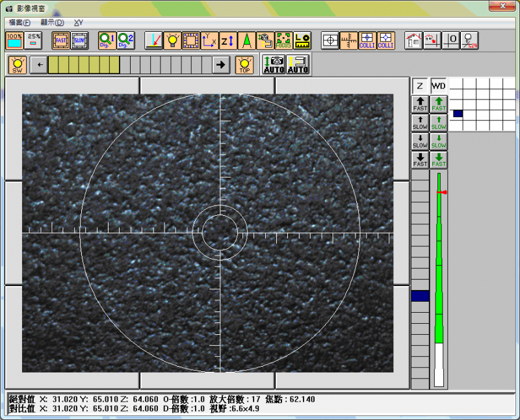Click the green down SLOW button
The height and width of the screenshot is (420, 520).
click(439, 141)
